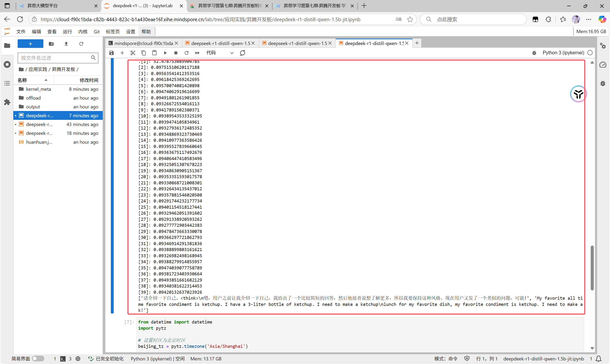Switch to the mindspore@cloud-f90c1bda terminal tab
The width and height of the screenshot is (610, 364).
coord(143,43)
